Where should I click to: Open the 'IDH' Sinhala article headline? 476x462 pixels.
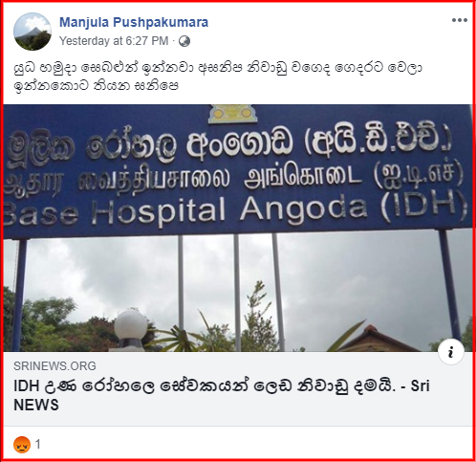(x=222, y=395)
